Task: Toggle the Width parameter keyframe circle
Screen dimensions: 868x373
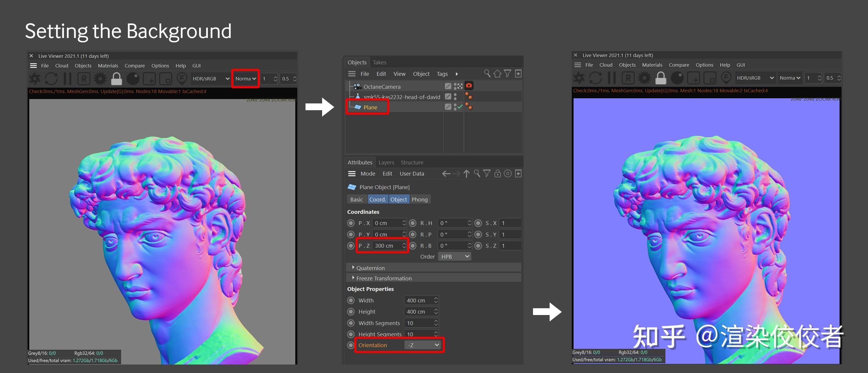Action: point(351,300)
